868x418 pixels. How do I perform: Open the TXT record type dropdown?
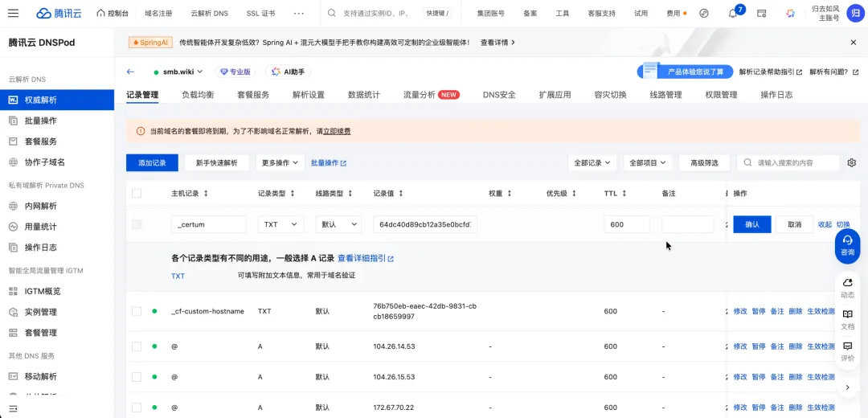280,224
